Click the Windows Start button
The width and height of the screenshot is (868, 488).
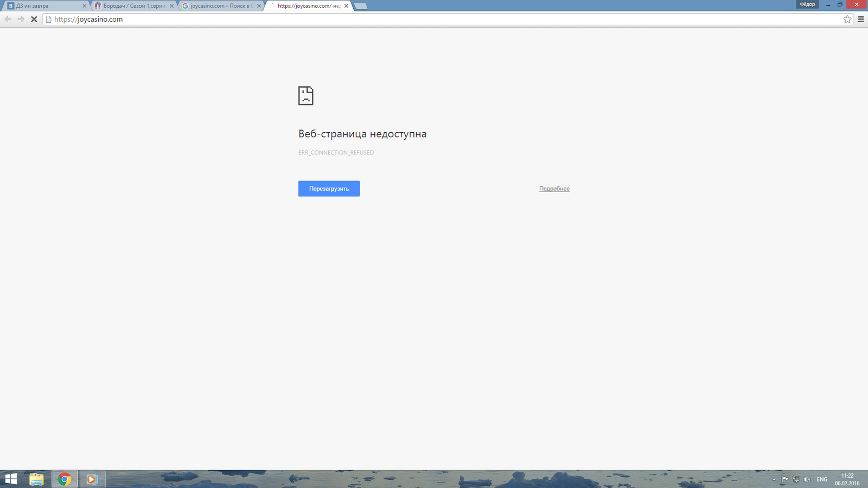11,479
